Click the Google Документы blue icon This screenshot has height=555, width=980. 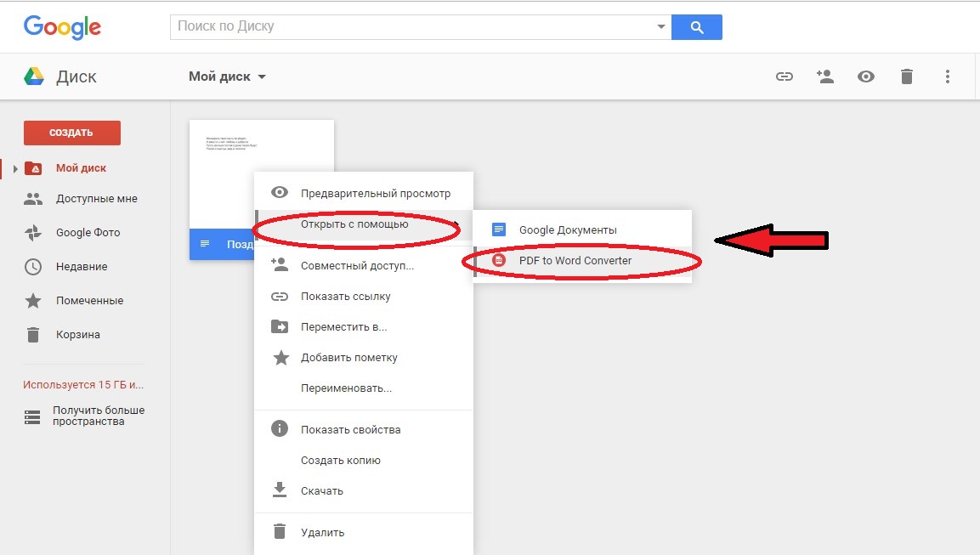click(x=498, y=229)
